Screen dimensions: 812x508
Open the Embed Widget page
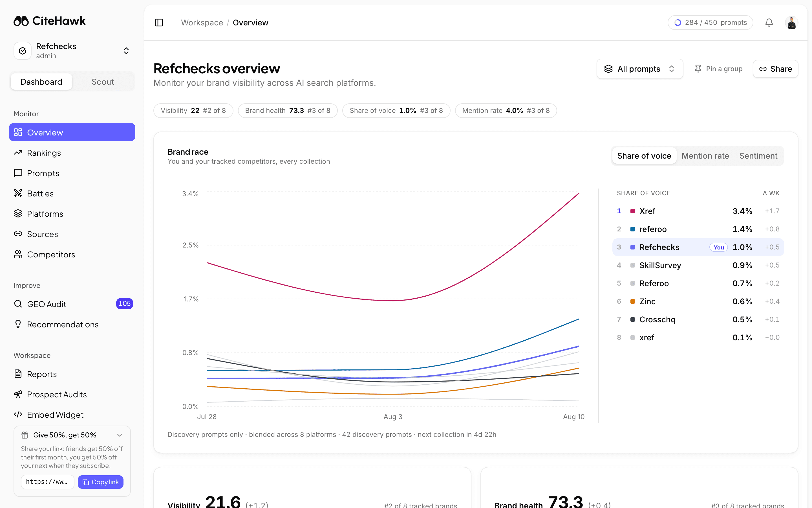point(72,415)
